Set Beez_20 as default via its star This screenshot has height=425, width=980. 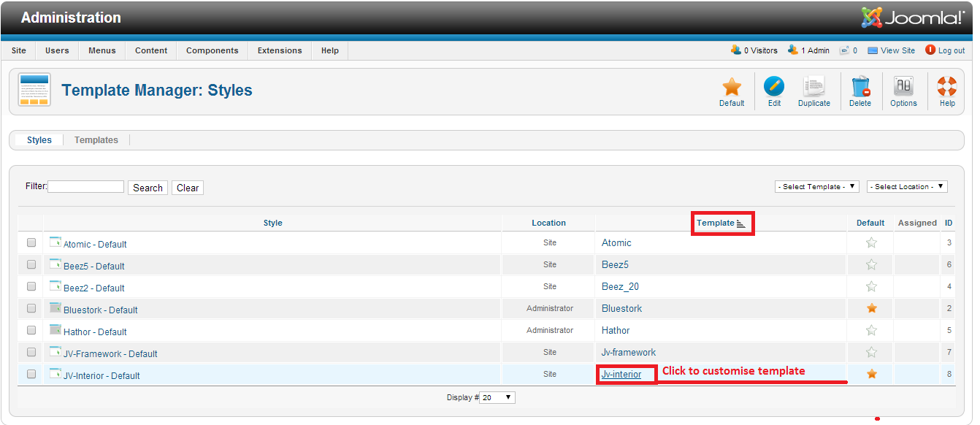[871, 287]
